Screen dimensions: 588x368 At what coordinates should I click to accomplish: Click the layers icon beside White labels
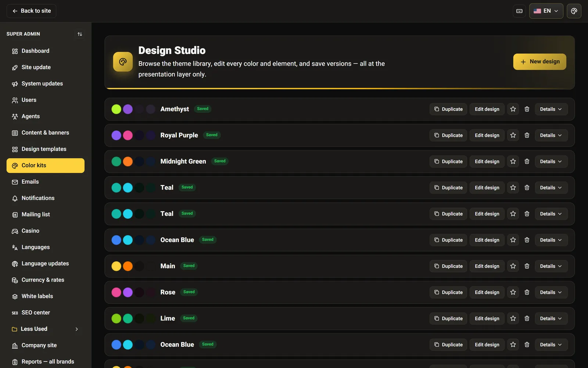[x=15, y=297]
